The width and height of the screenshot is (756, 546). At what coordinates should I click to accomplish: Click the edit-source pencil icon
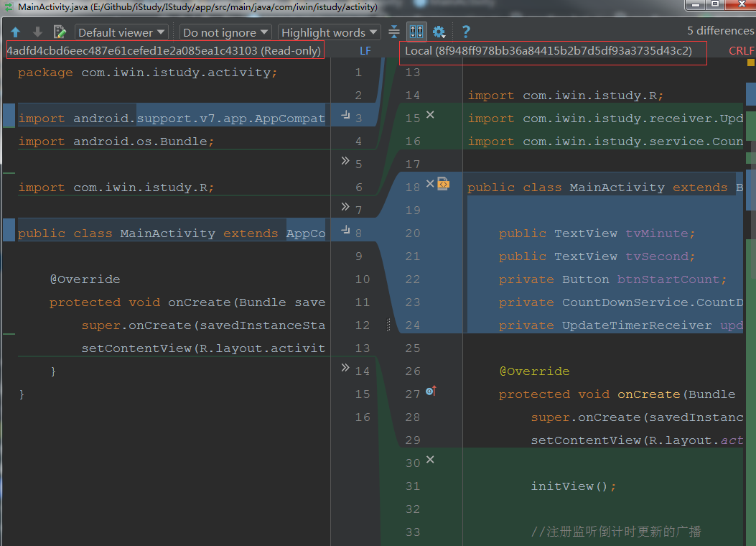pyautogui.click(x=60, y=32)
